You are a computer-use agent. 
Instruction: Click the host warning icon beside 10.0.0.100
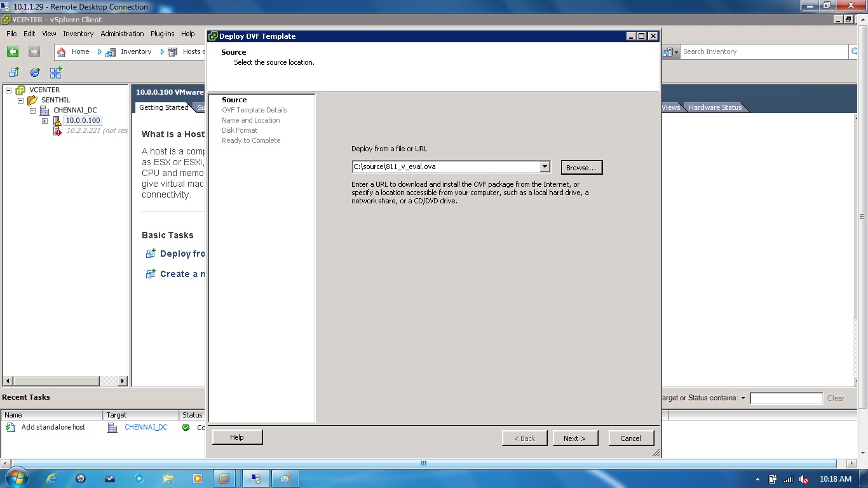[57, 121]
